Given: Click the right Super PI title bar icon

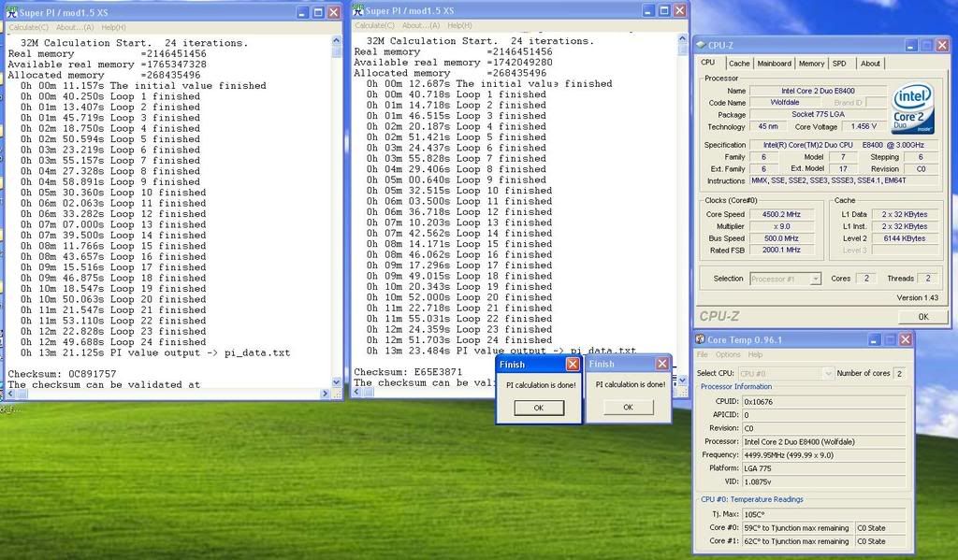Looking at the screenshot, I should [358, 10].
